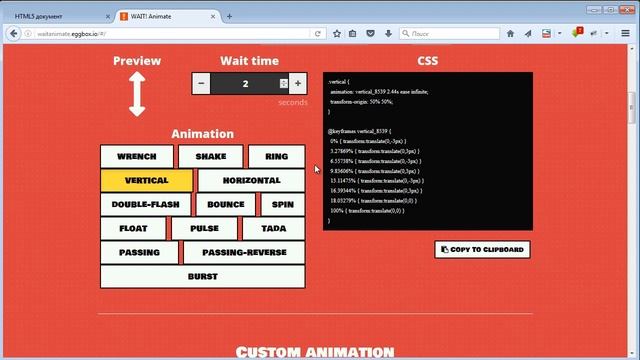The width and height of the screenshot is (640, 360).
Task: Click the gray extension icon beside the green arrow
Action: pos(594,33)
